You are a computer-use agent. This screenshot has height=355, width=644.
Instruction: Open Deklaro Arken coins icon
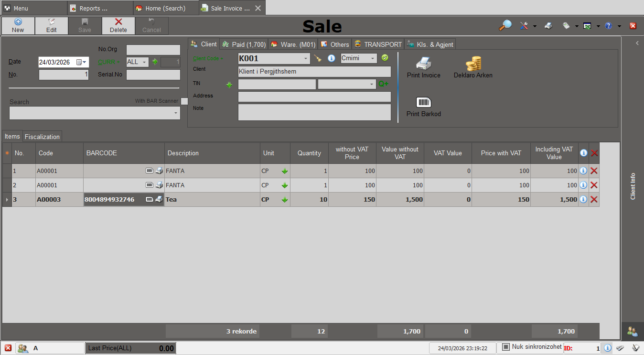tap(473, 64)
